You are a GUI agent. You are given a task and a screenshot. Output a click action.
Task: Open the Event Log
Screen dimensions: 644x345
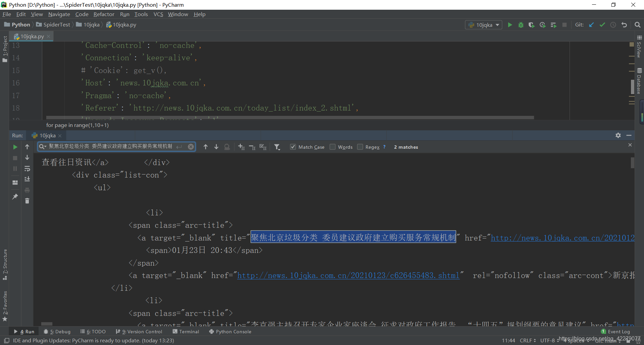(x=615, y=332)
